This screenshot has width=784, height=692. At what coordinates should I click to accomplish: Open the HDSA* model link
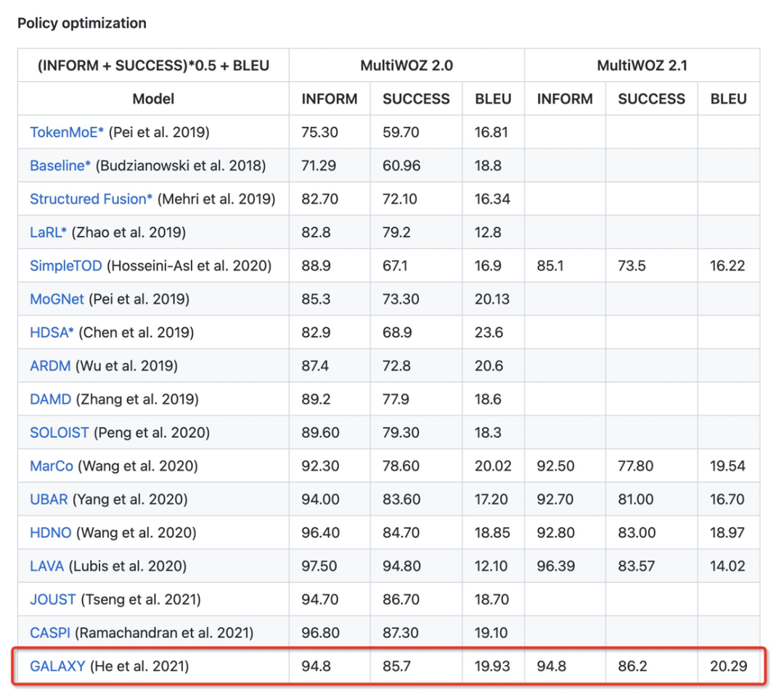(52, 333)
